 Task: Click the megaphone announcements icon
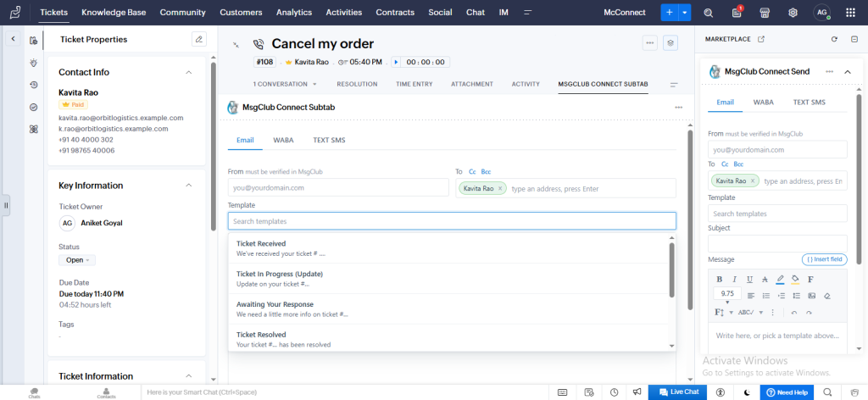click(637, 392)
